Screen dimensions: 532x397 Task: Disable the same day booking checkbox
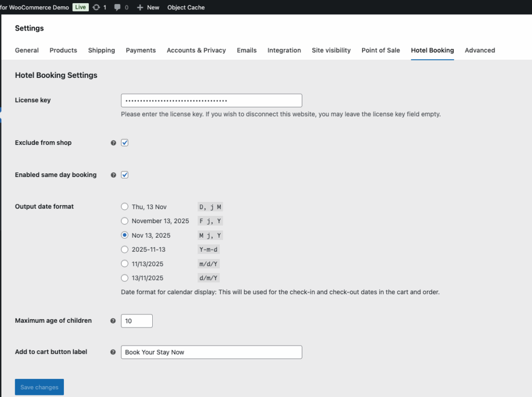[125, 175]
